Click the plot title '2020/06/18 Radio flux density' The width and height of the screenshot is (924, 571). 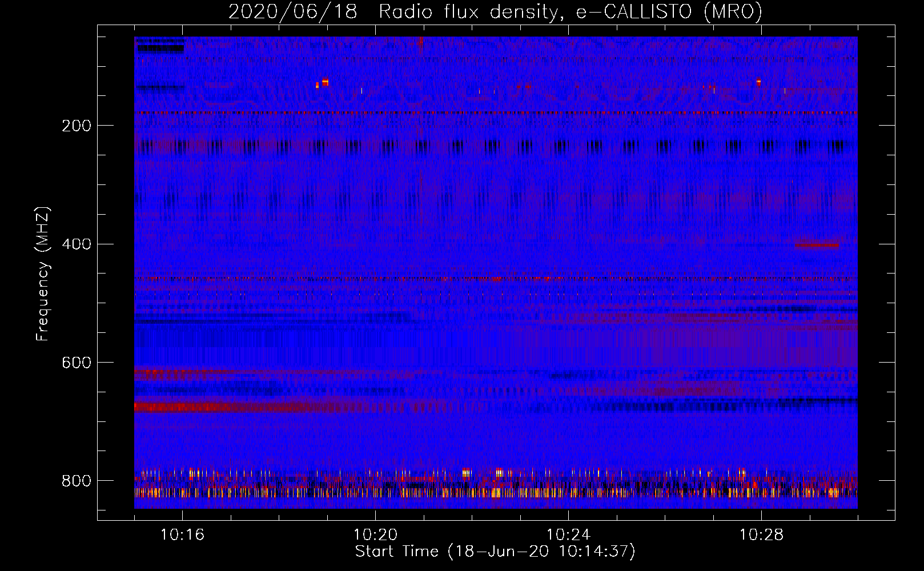[x=393, y=12]
